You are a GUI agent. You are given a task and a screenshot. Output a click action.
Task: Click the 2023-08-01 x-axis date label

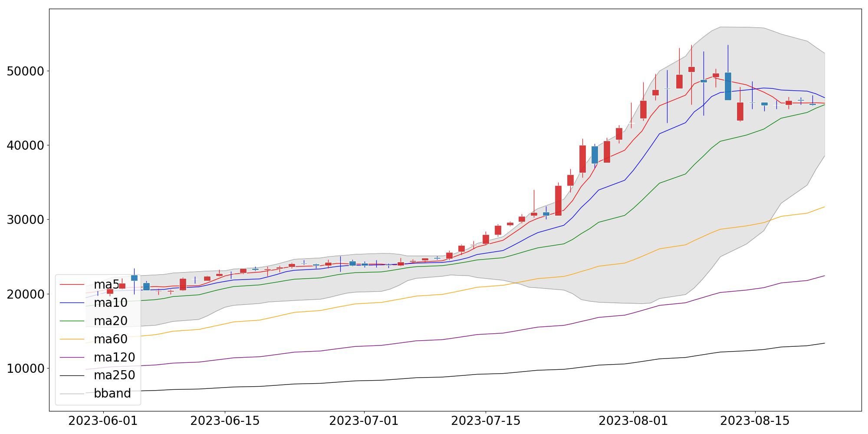(633, 421)
